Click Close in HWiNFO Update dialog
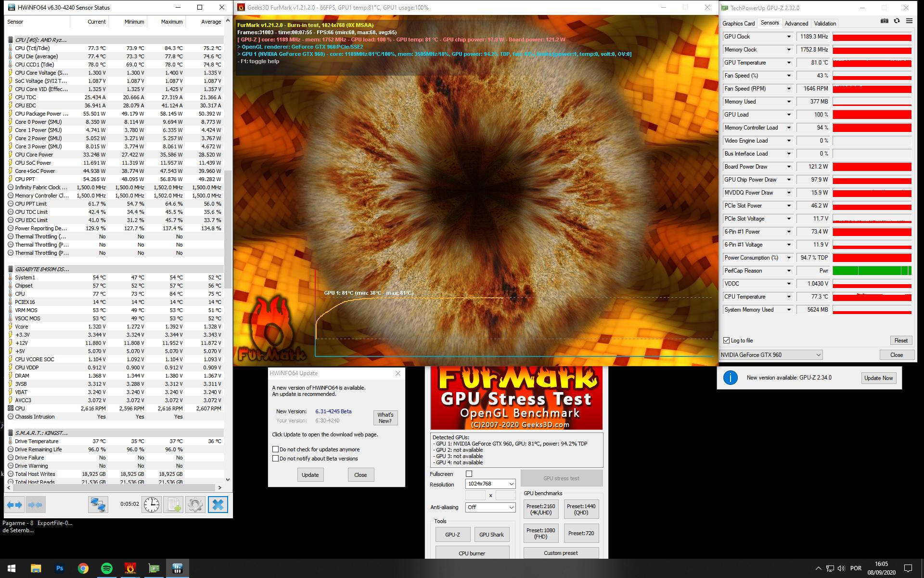924x578 pixels. click(x=360, y=475)
